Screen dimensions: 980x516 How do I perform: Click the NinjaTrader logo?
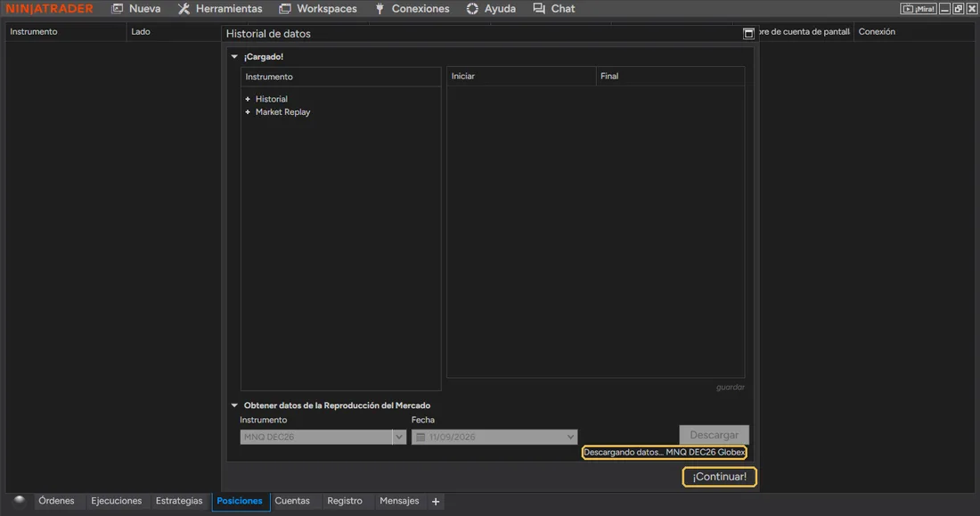(x=49, y=9)
